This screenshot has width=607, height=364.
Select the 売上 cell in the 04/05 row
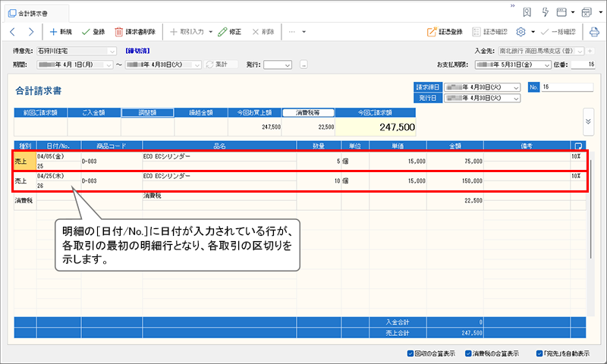[25, 162]
